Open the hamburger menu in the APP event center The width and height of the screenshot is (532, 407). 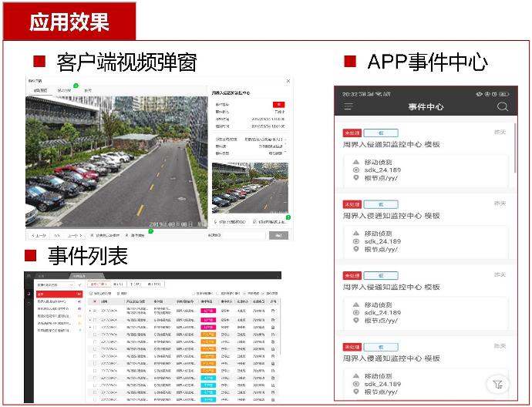(x=348, y=107)
